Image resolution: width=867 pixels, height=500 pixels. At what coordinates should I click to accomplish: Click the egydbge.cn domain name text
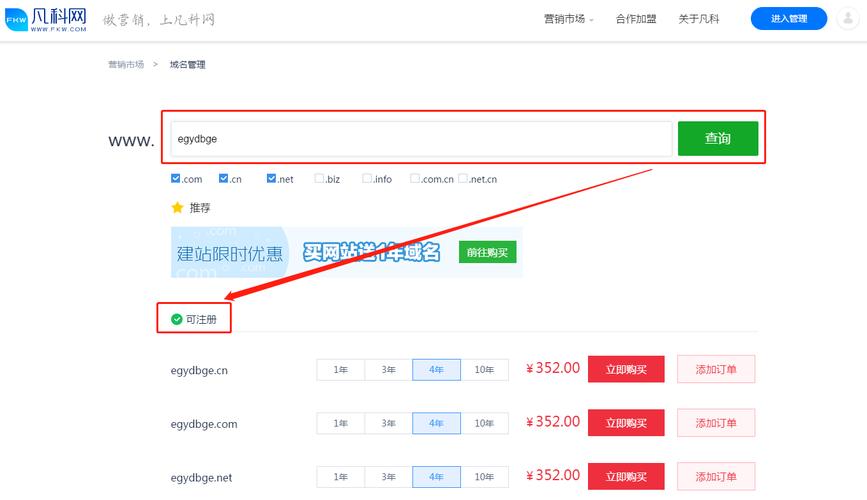[x=199, y=371]
